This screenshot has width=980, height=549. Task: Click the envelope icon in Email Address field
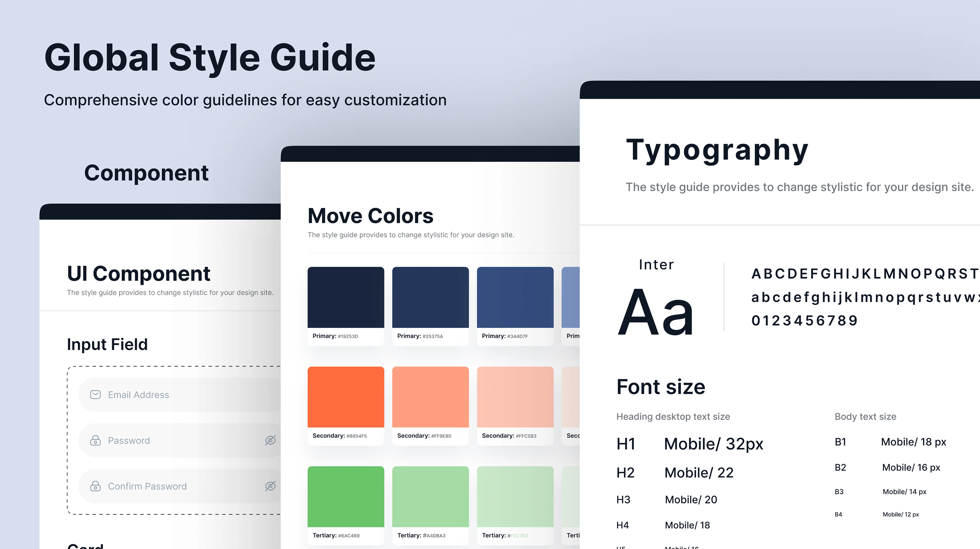(95, 395)
